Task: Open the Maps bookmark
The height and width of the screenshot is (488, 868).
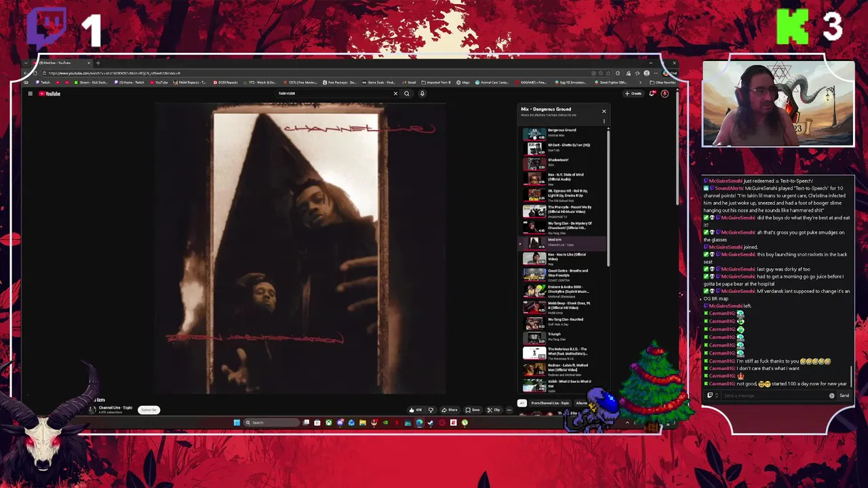Action: (x=462, y=83)
